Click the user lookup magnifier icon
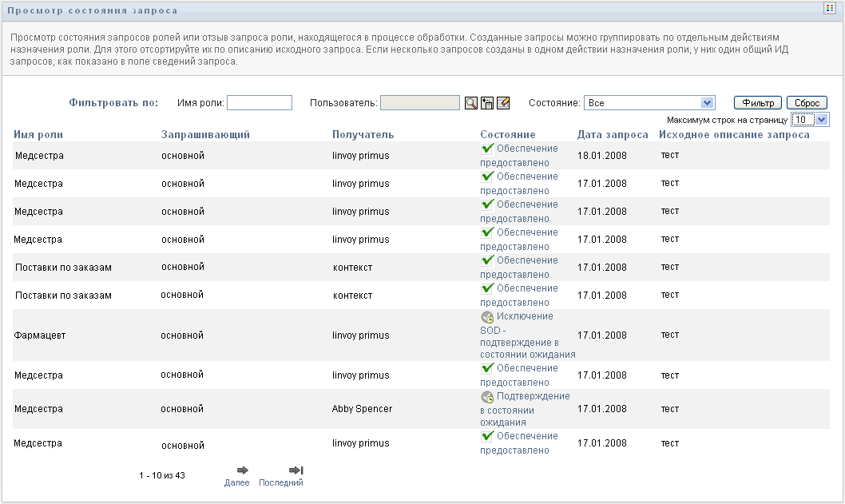This screenshot has width=845, height=504. click(471, 103)
